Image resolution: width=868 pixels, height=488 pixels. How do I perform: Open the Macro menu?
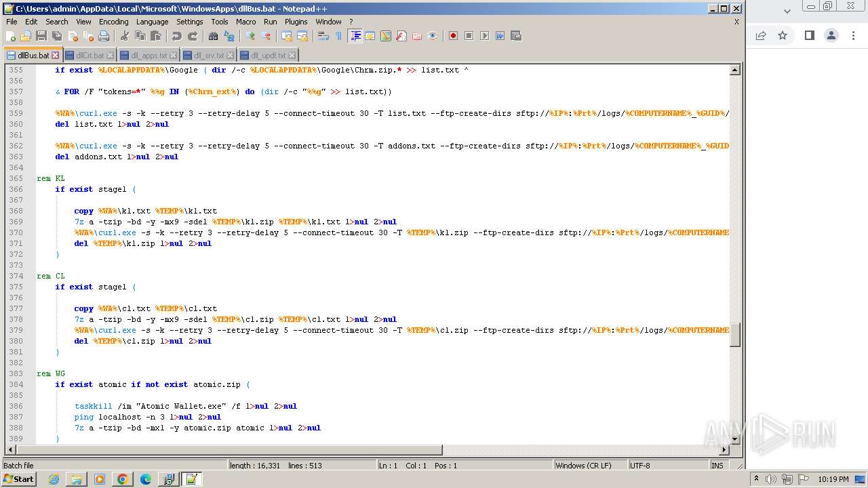[x=246, y=22]
